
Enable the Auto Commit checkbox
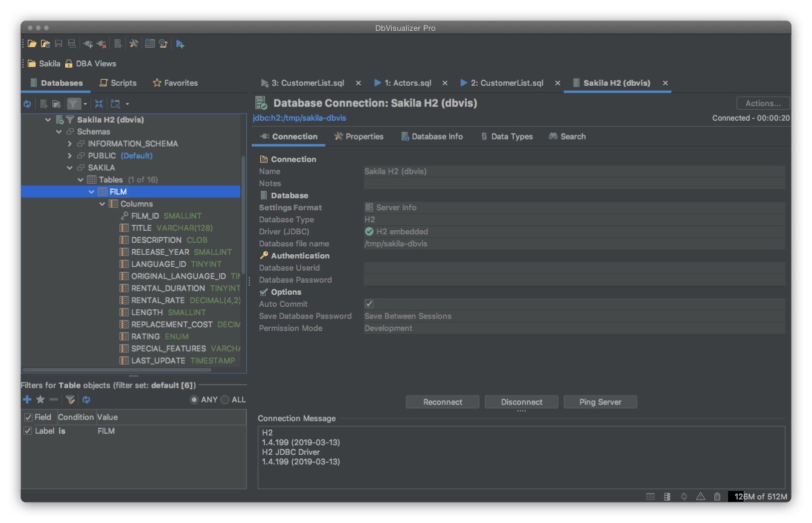click(369, 304)
